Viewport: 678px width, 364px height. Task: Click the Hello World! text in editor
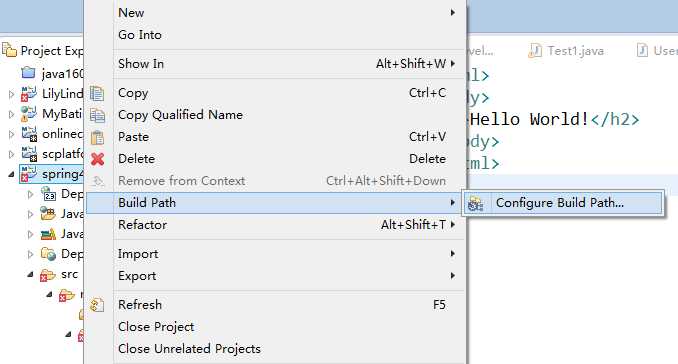530,119
